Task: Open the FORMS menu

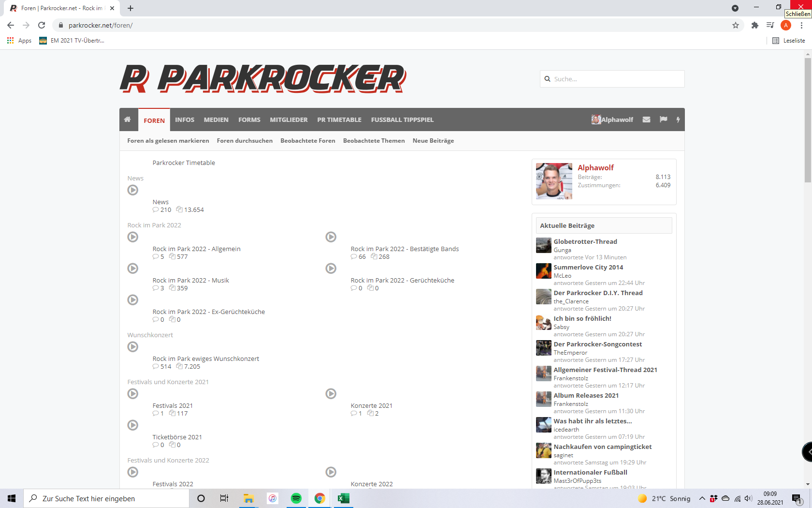Action: pyautogui.click(x=249, y=120)
